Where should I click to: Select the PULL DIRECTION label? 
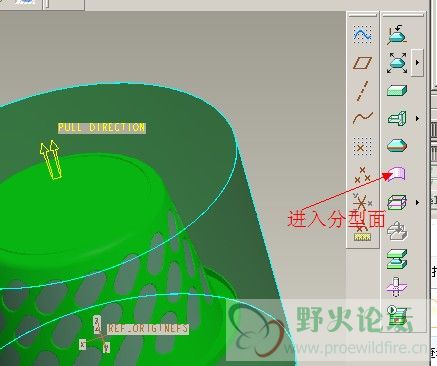point(102,128)
